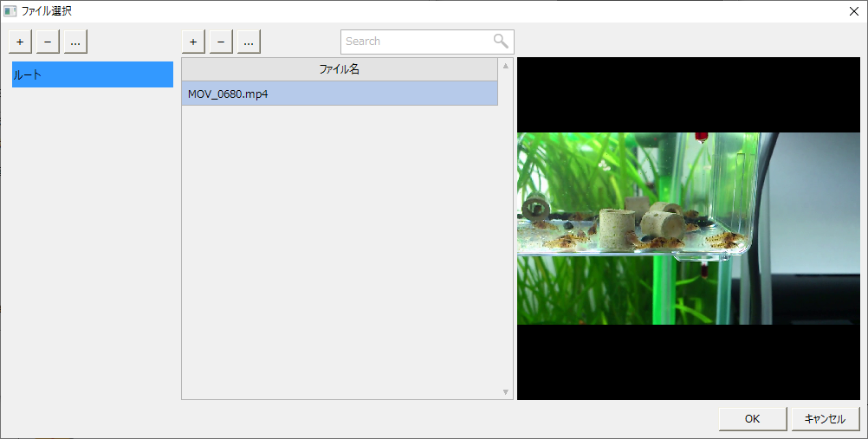Click the add (+) button above the ルート folder list

click(20, 42)
